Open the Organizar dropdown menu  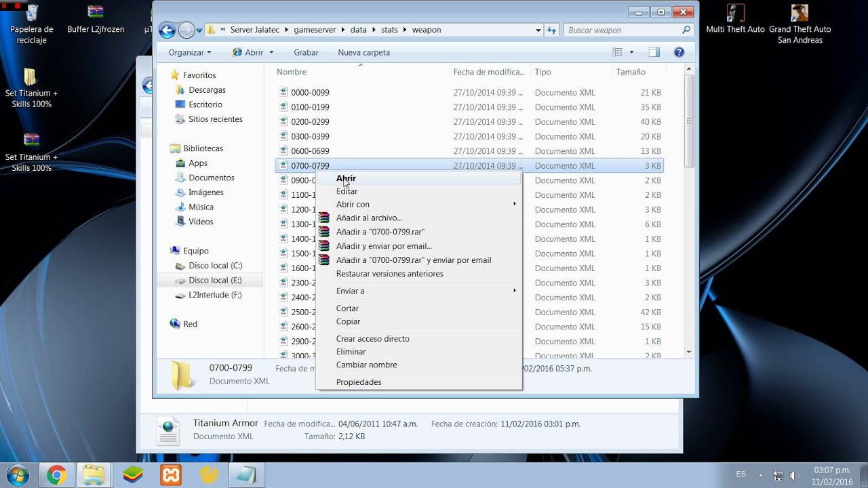[x=190, y=52]
